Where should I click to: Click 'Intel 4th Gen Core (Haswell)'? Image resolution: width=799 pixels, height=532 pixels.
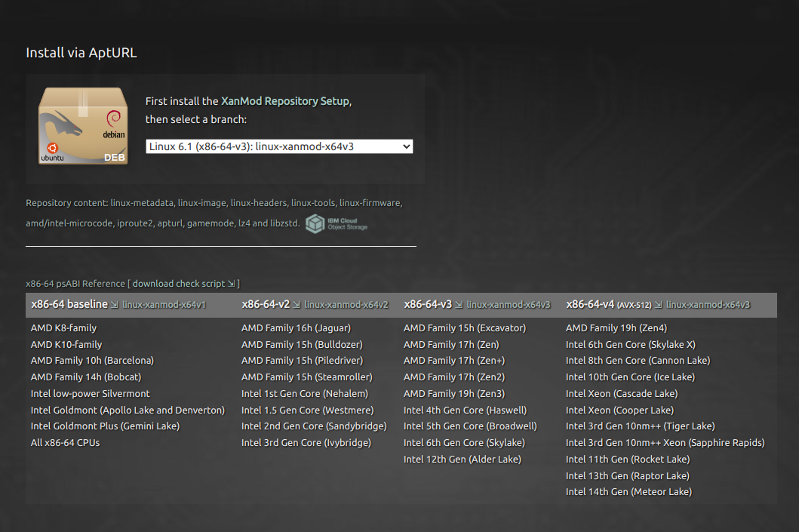point(466,411)
